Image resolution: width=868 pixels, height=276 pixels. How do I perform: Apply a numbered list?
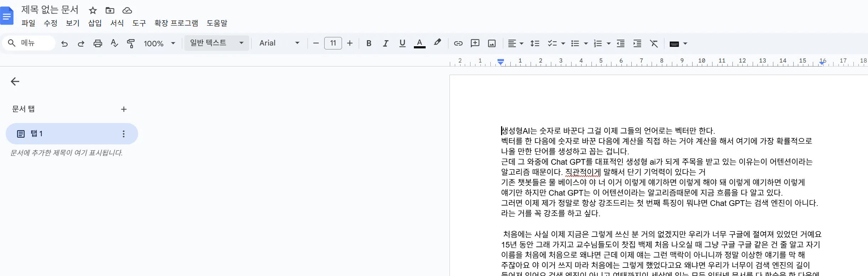tap(598, 43)
